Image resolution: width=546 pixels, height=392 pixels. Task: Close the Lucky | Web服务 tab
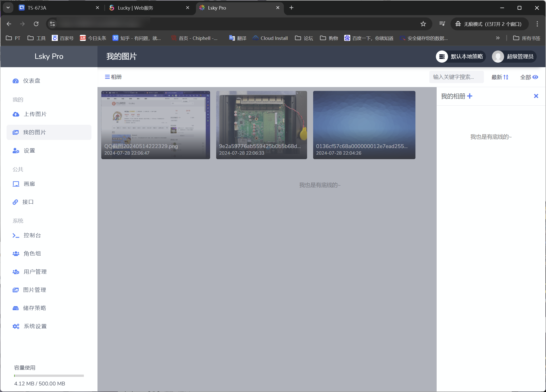click(x=188, y=8)
